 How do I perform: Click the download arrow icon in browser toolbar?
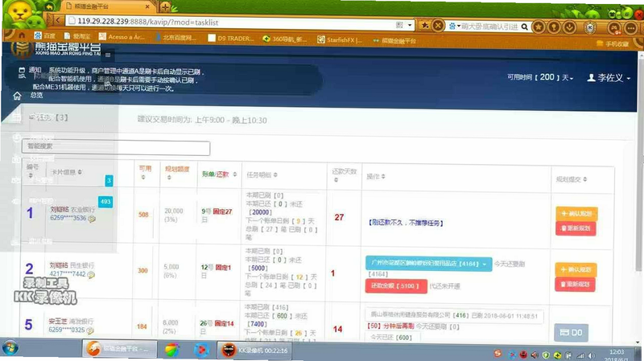tap(569, 27)
